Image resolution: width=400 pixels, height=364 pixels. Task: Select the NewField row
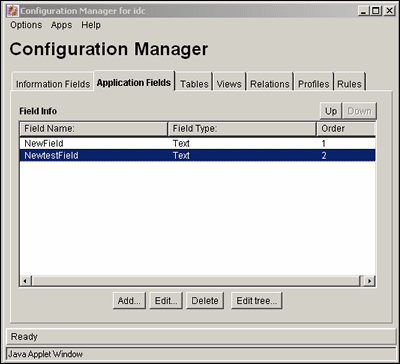pos(198,144)
